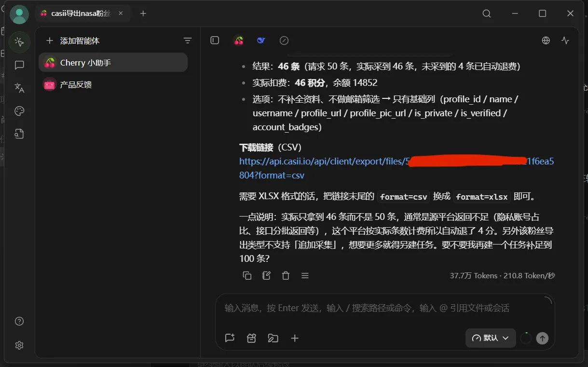
Task: Click the 结果：46 条 bullet line
Action: 386,67
